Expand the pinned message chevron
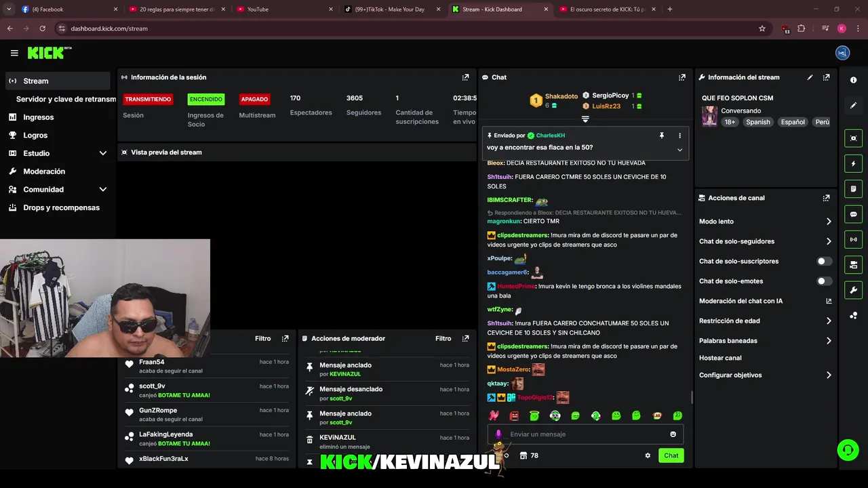 679,150
